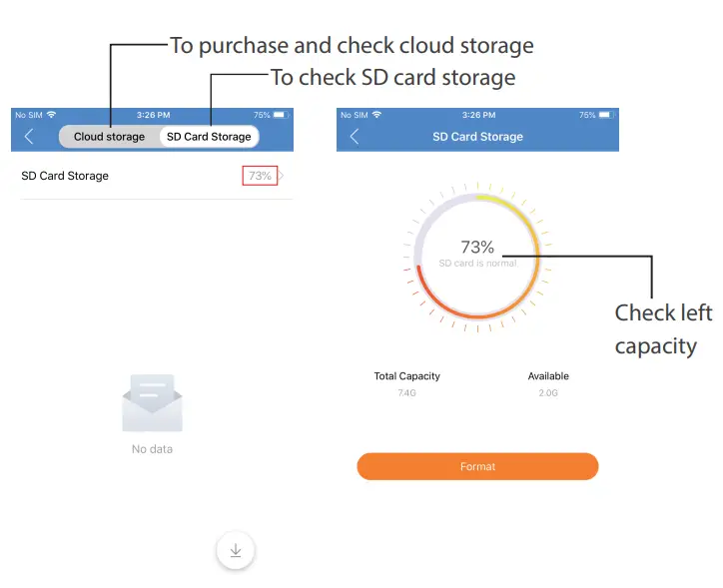Tap the right phone's 3:26 PM clock
The height and width of the screenshot is (588, 723).
479,116
